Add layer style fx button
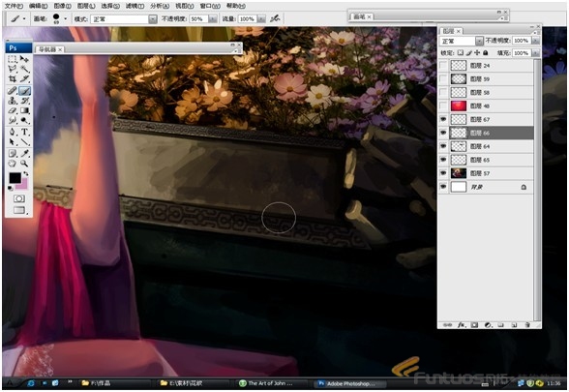The image size is (569, 392). pos(462,325)
